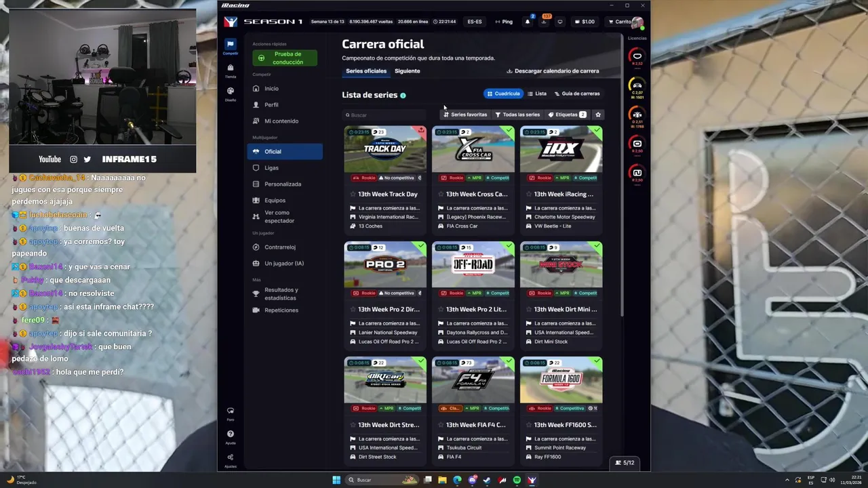Image resolution: width=868 pixels, height=488 pixels.
Task: Show hidden system tray icons chevron
Action: tap(787, 480)
